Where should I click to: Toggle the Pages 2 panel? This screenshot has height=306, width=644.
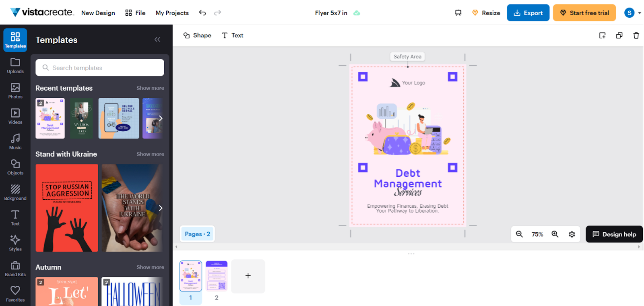pyautogui.click(x=197, y=234)
